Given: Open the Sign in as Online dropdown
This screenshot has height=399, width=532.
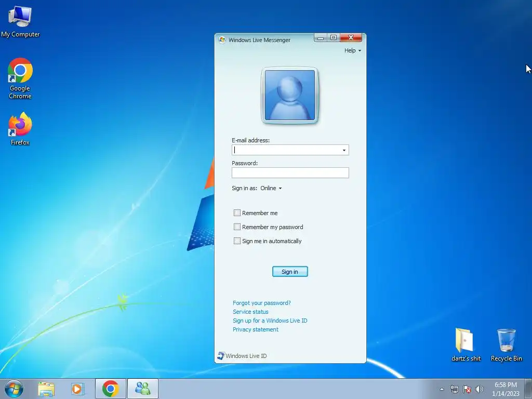Looking at the screenshot, I should [271, 188].
